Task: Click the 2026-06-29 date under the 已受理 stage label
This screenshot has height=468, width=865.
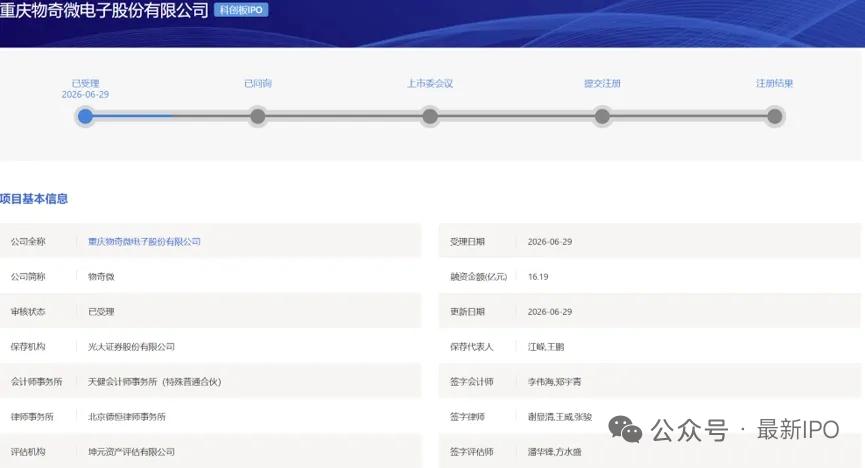Action: (x=85, y=95)
